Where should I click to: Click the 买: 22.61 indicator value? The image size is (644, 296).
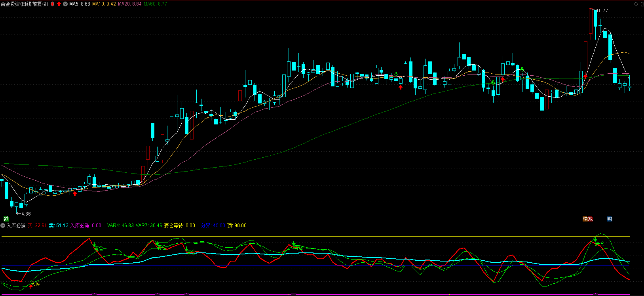click(37, 225)
